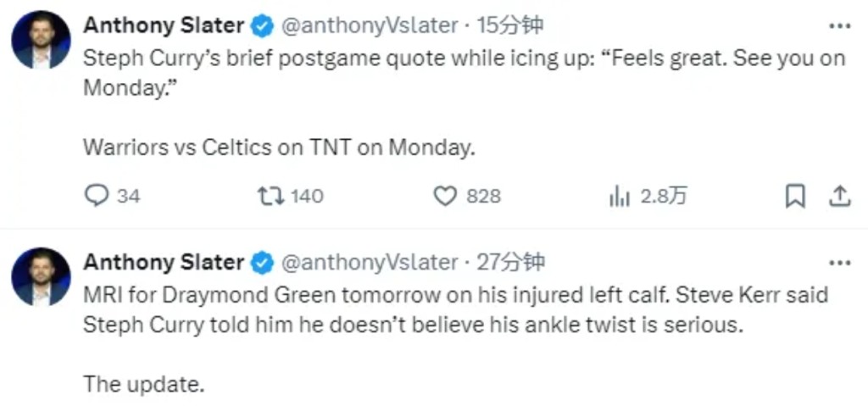The height and width of the screenshot is (406, 868).
Task: Open more options on Draymond Green tweet
Action: pyautogui.click(x=839, y=263)
